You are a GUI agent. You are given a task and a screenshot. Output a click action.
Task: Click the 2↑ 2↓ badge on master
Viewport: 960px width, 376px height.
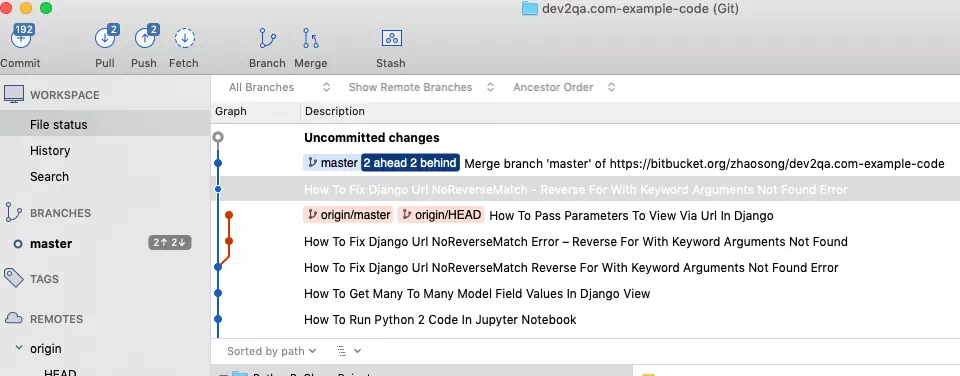[170, 243]
